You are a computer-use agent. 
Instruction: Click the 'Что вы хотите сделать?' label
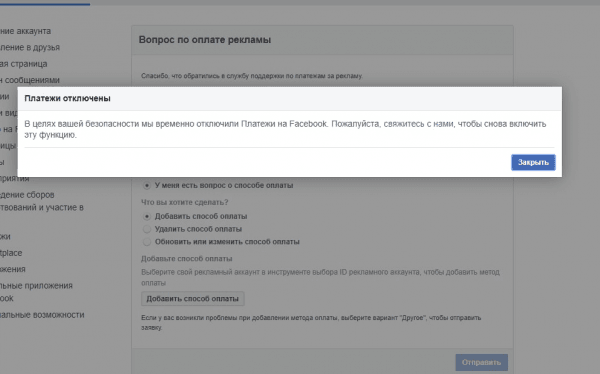[x=184, y=202]
